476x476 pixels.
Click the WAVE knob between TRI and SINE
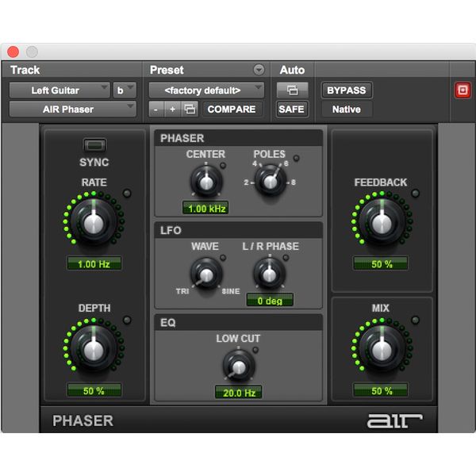(206, 274)
